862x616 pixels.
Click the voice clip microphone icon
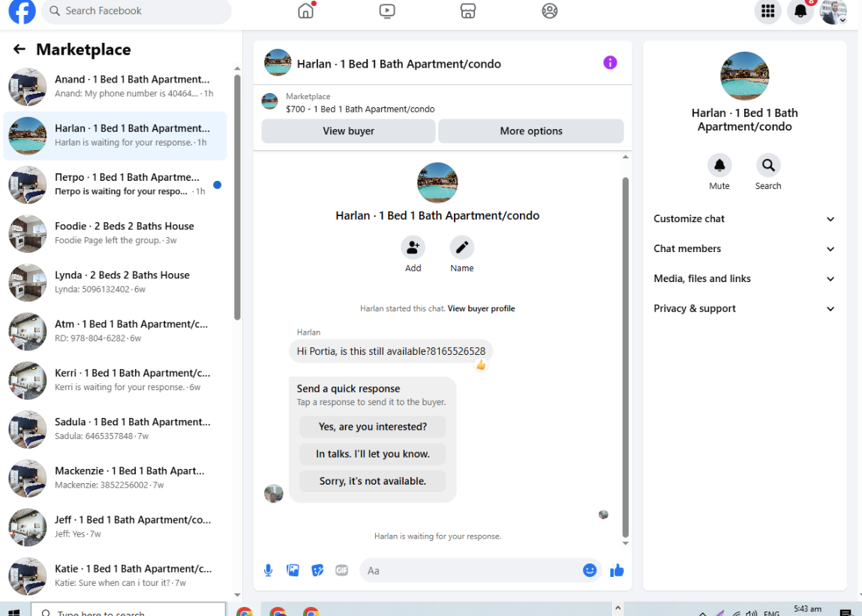(x=269, y=570)
